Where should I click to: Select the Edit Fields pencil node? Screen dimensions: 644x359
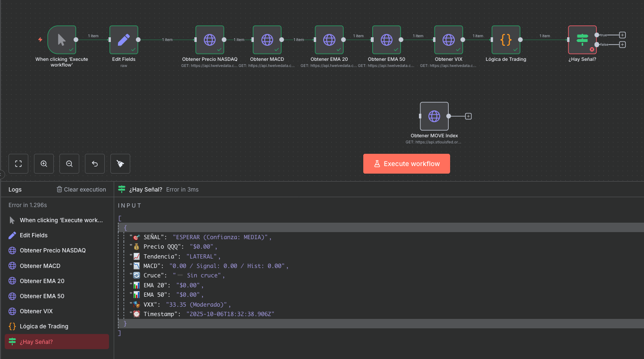(124, 40)
